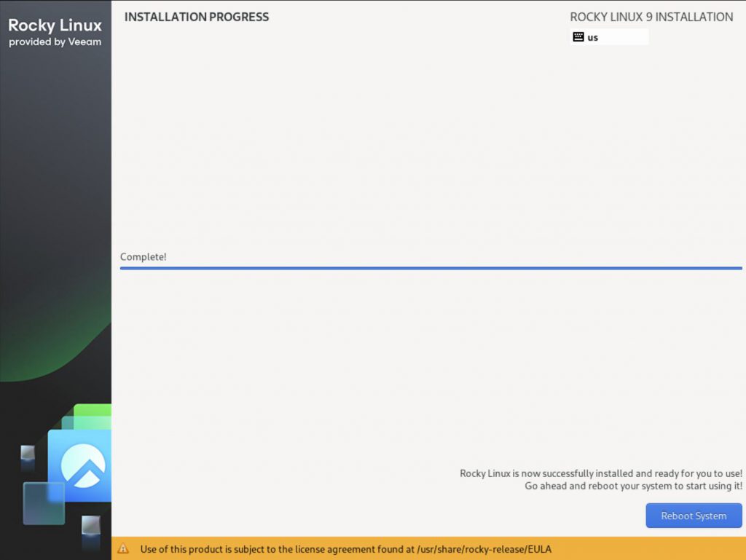Viewport: 746px width, 560px height.
Task: Click the completed installation progress bar
Action: [x=431, y=268]
